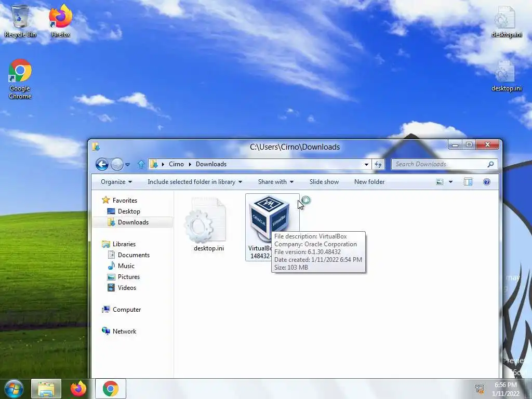The height and width of the screenshot is (399, 532).
Task: Click the network tray icon
Action: (480, 389)
